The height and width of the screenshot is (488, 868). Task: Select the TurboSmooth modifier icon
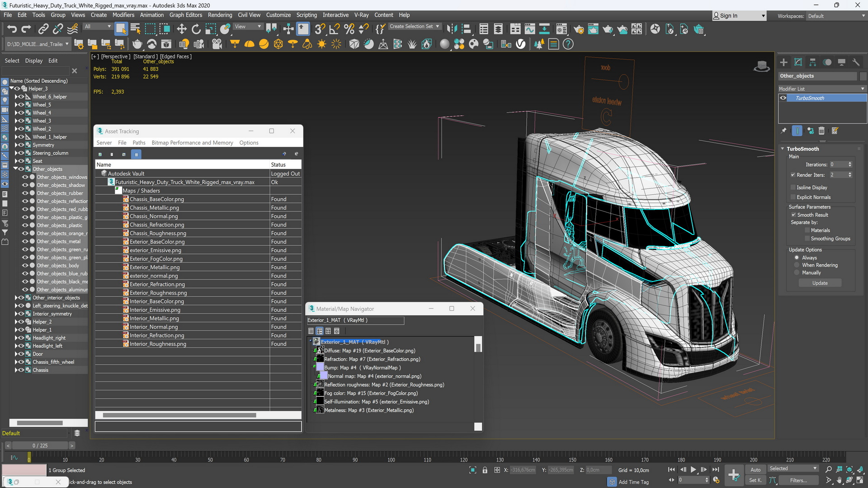click(x=783, y=98)
